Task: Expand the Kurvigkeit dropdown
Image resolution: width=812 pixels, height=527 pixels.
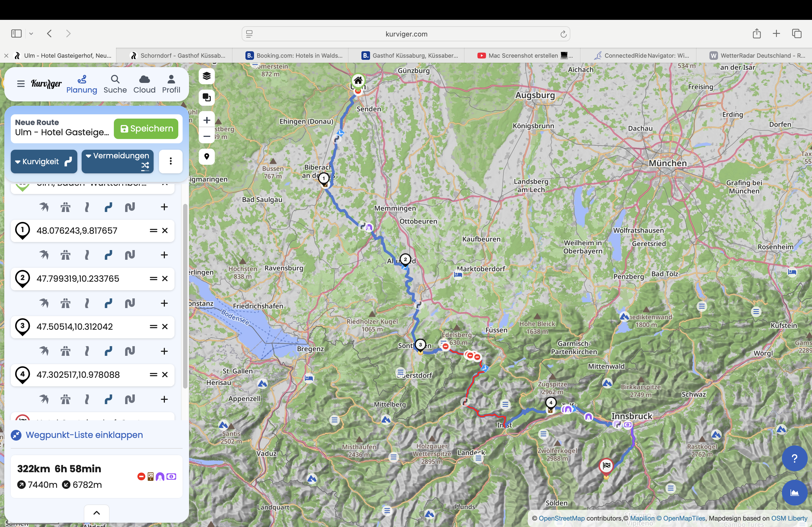Action: (x=44, y=162)
